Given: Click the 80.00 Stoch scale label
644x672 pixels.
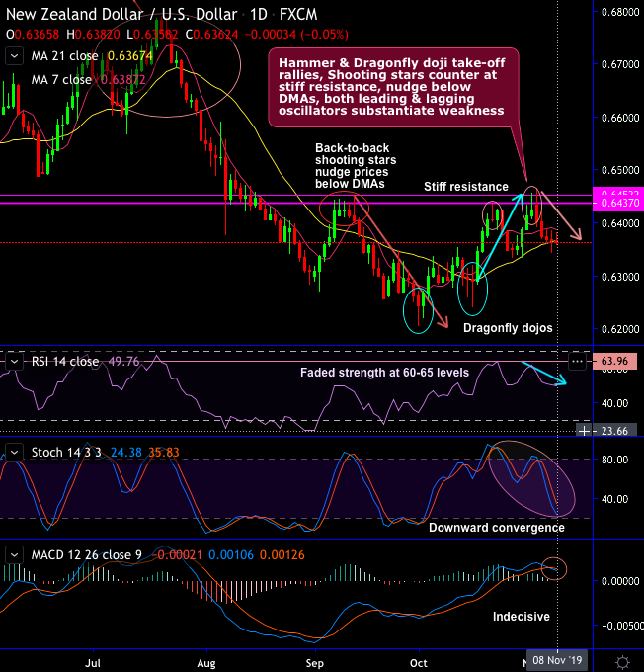Looking at the screenshot, I should (614, 460).
